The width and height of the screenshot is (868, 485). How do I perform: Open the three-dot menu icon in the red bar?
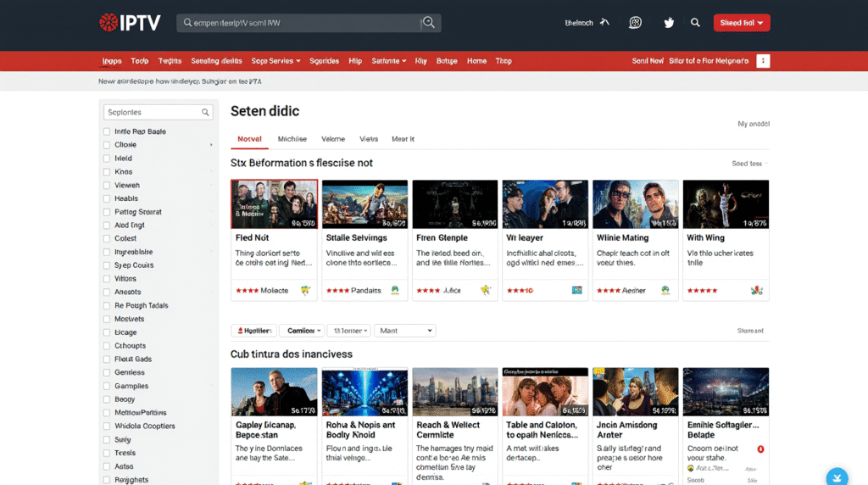pos(763,61)
